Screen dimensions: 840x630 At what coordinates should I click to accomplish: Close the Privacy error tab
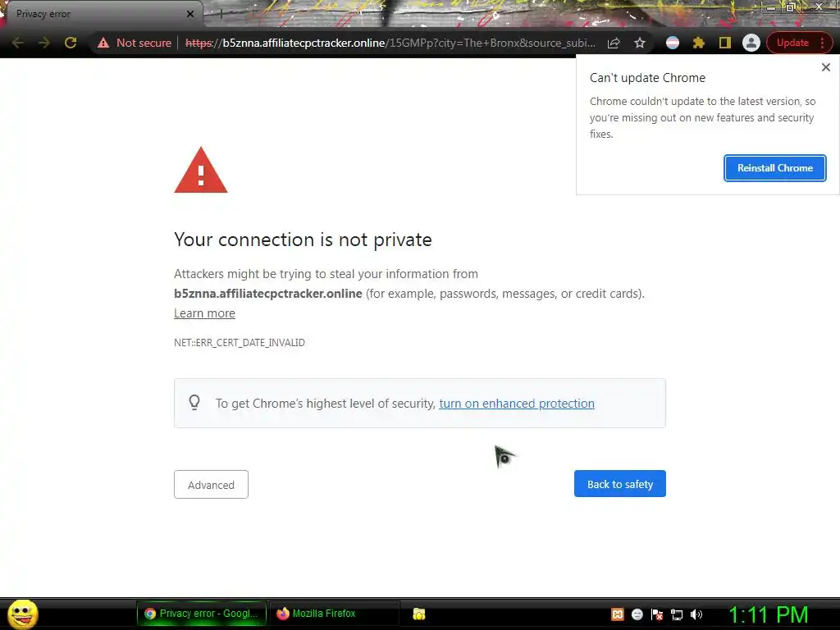point(190,14)
